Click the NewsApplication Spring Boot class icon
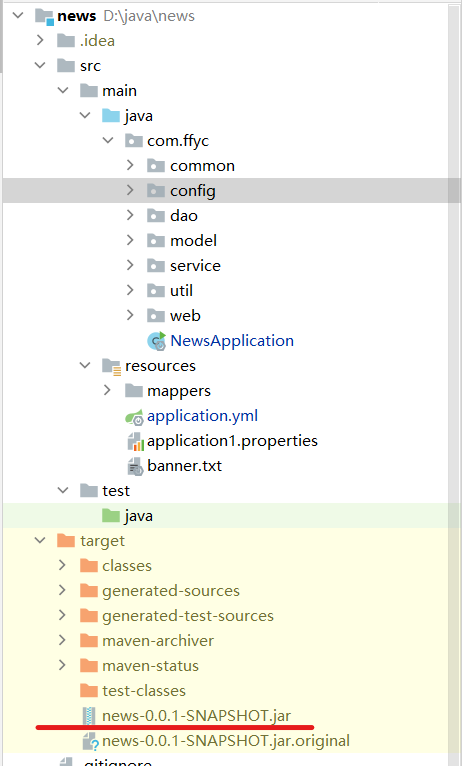Viewport: 462px width, 766px height. click(x=157, y=341)
